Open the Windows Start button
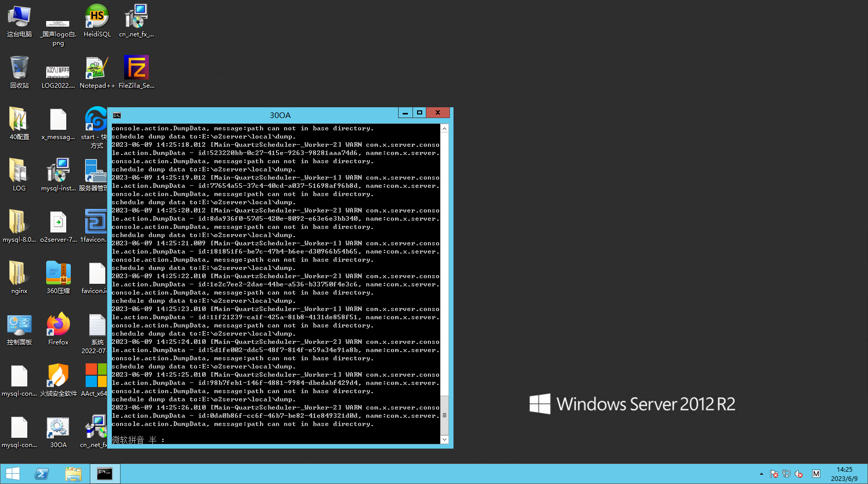The image size is (868, 484). 13,474
